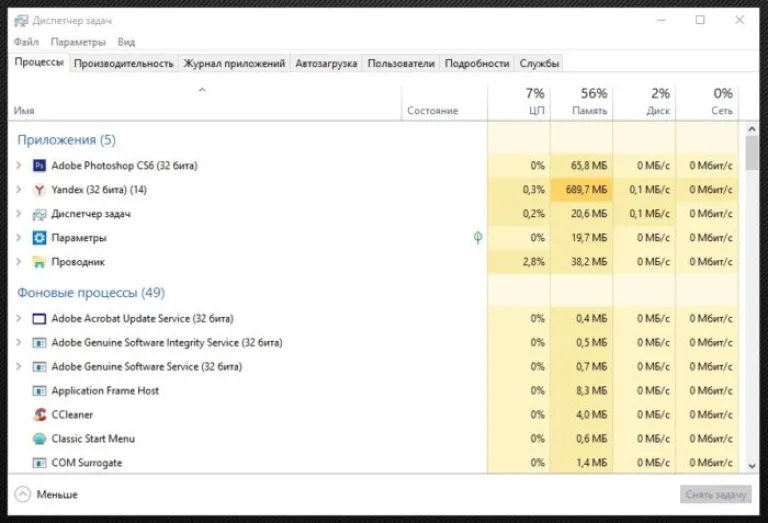Select the Application Frame Host row name
768x523 pixels.
pyautogui.click(x=105, y=391)
